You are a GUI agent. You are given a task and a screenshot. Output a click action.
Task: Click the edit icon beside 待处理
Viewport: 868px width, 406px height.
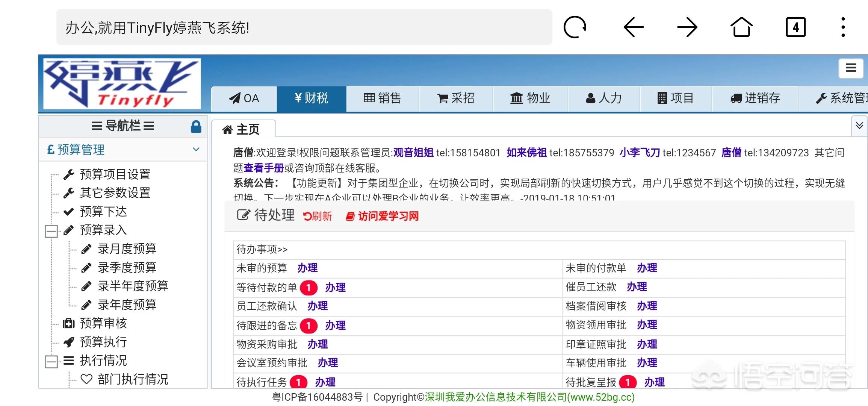tap(243, 215)
